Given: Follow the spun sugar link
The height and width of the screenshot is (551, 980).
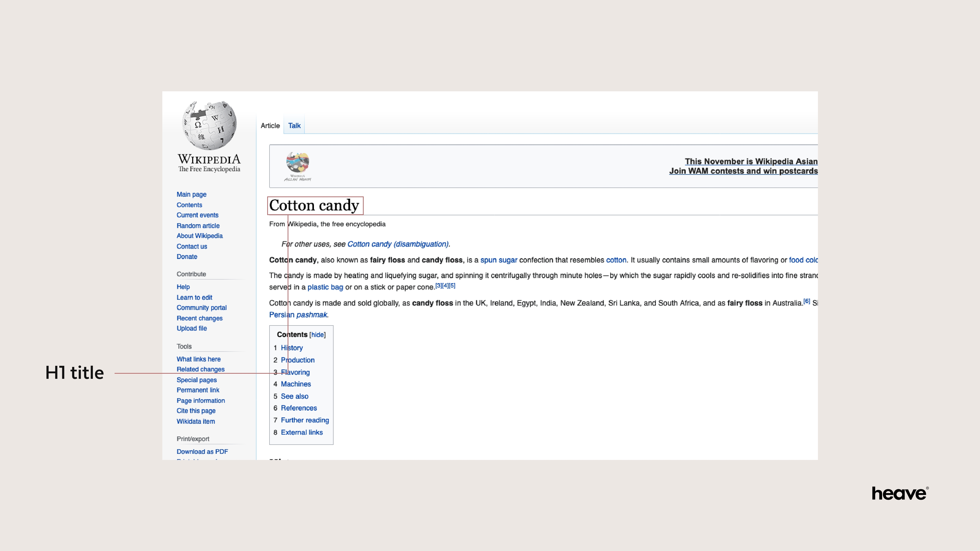Looking at the screenshot, I should tap(499, 260).
